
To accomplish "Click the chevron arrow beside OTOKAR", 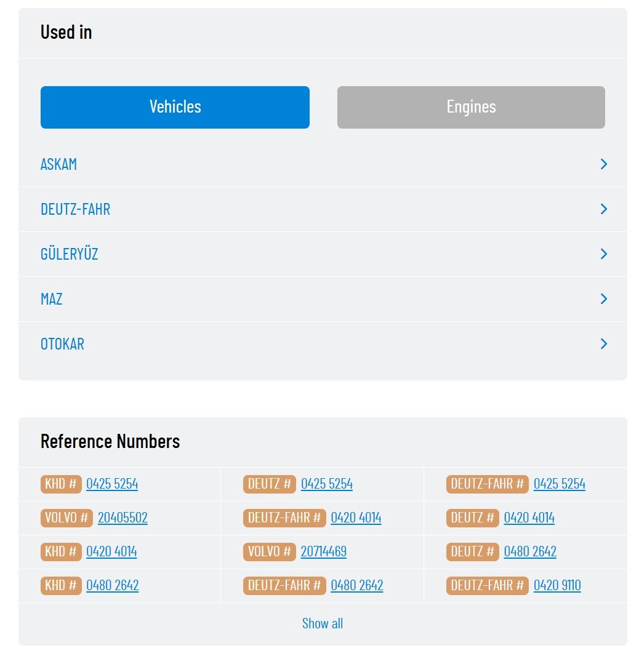I will click(603, 344).
